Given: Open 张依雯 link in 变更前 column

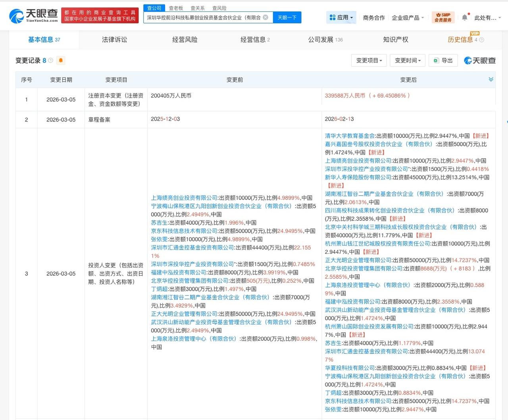Looking at the screenshot, I should pyautogui.click(x=159, y=239).
